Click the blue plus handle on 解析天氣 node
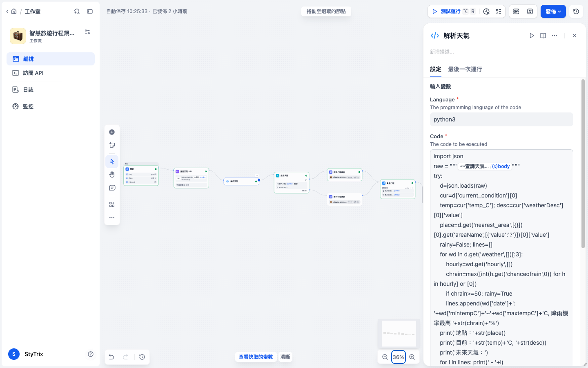This screenshot has height=368, width=588. click(x=259, y=180)
